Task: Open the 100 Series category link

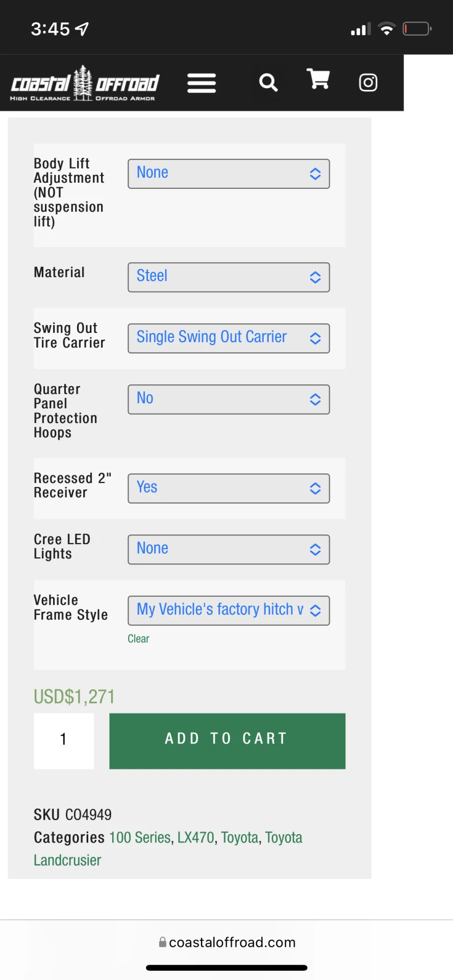Action: click(x=140, y=838)
